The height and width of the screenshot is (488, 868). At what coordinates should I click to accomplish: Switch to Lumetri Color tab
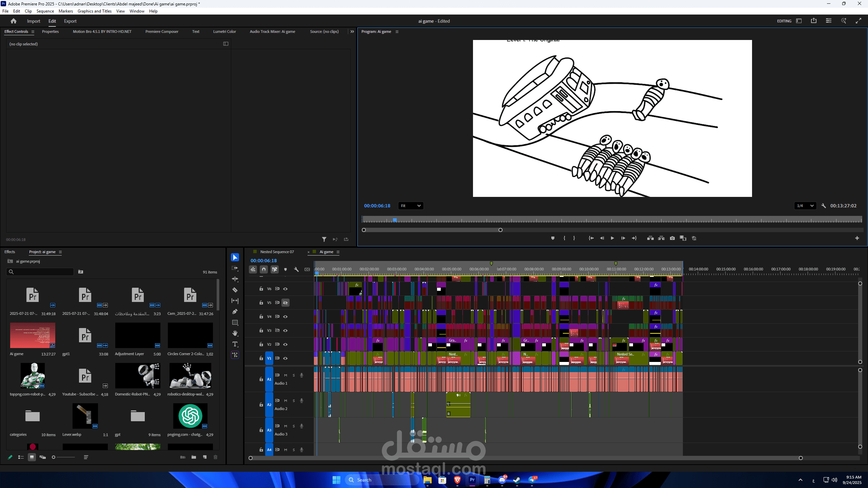[224, 32]
